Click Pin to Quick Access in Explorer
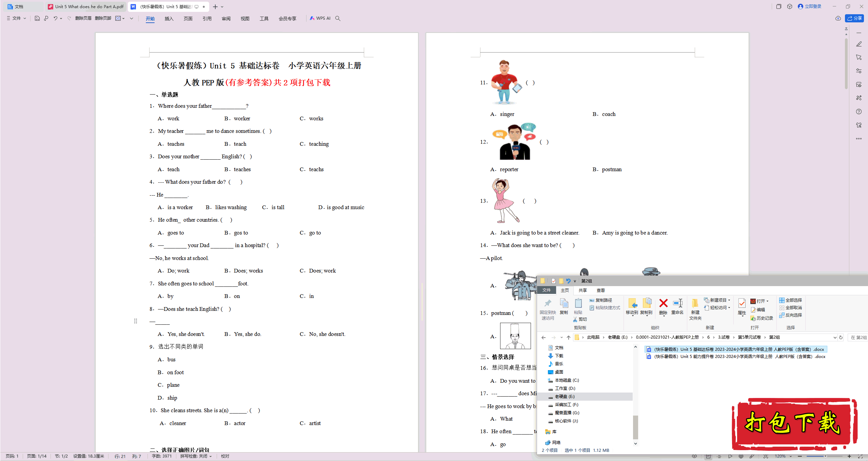Image resolution: width=868 pixels, height=461 pixels. tap(548, 309)
